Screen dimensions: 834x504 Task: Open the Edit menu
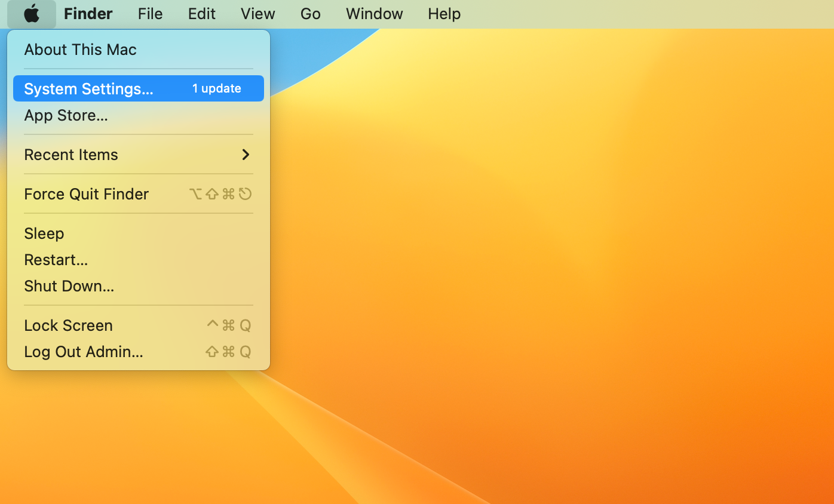tap(202, 14)
